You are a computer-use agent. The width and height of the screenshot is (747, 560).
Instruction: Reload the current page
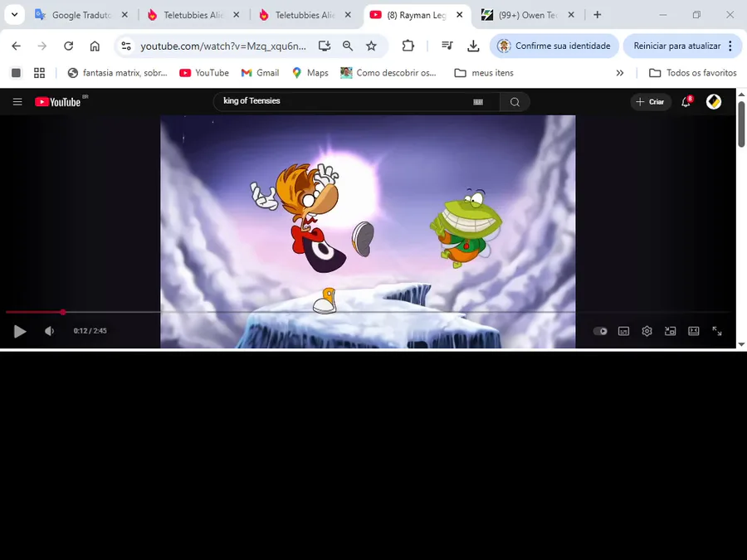click(x=69, y=46)
